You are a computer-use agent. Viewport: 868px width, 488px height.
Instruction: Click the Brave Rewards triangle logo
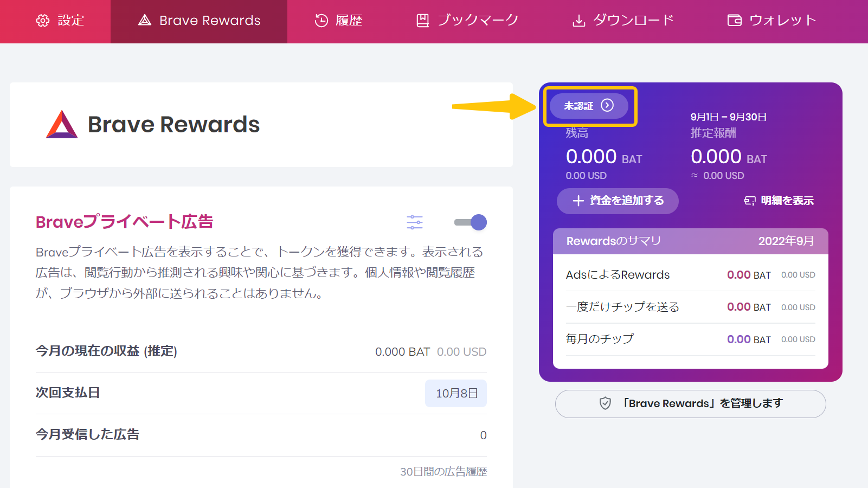tap(62, 124)
